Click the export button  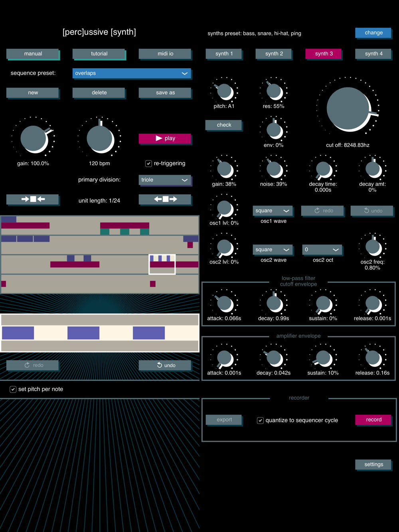tap(224, 420)
